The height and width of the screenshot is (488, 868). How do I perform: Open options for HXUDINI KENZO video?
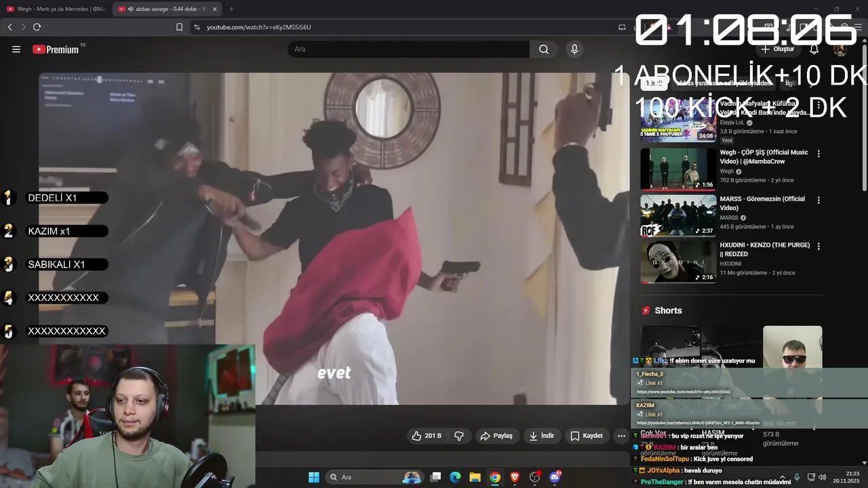click(818, 246)
